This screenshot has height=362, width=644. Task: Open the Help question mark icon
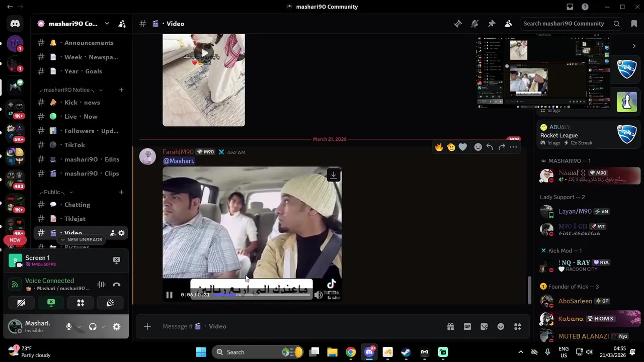coord(585,7)
